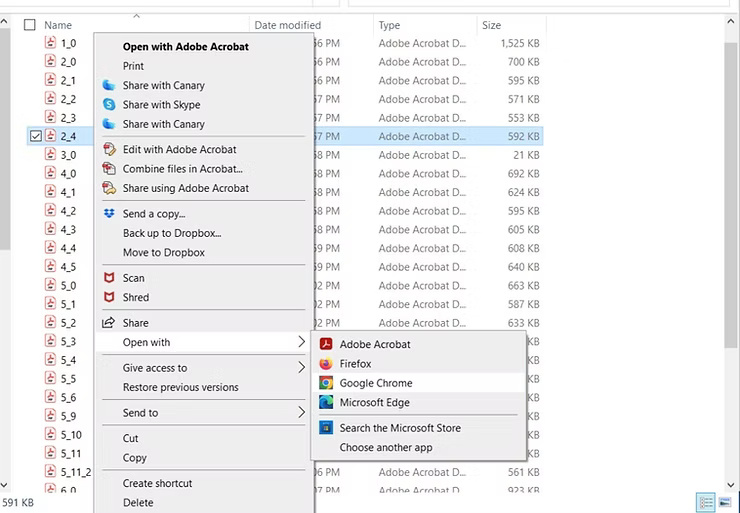Expand the Open with submenu arrow
Screen dimensions: 740x513
coord(302,342)
